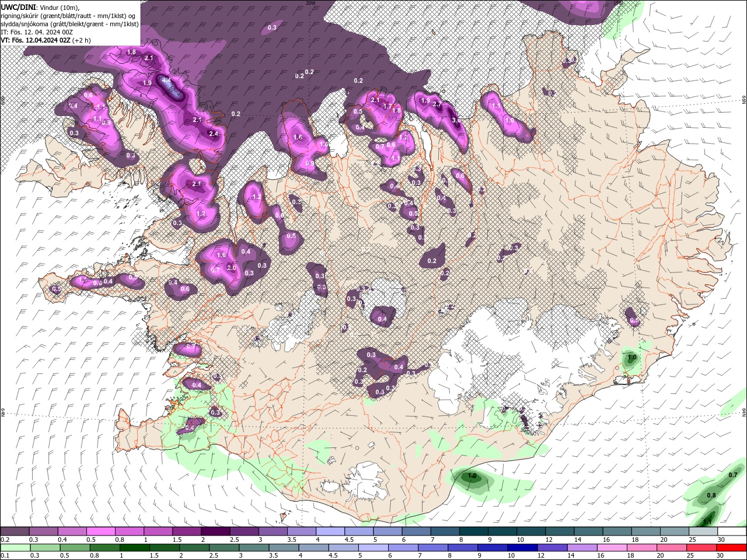Click the 2.0 snowfall value in the west
Viewport: 747px width, 560px height.
pos(231,268)
